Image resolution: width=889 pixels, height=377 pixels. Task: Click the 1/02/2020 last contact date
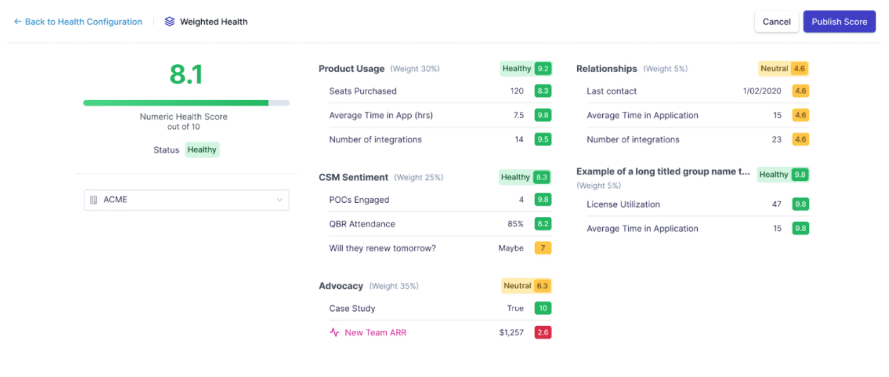coord(763,91)
